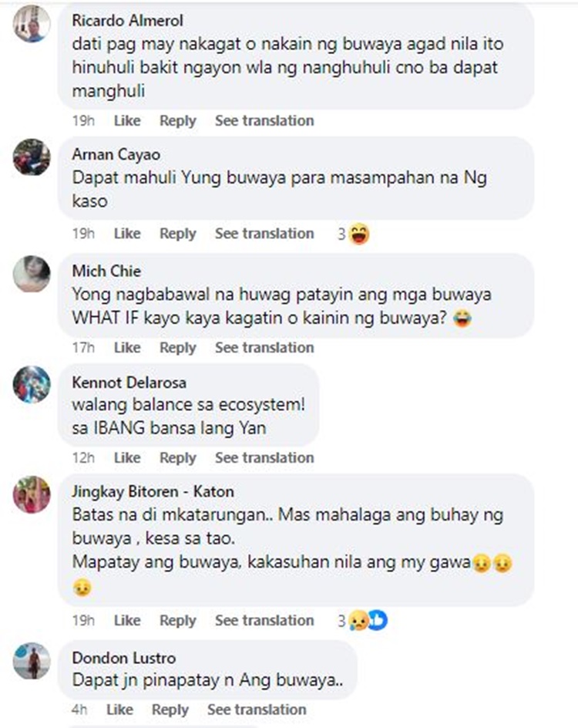
Task: Like Ricardo Almerol's comment
Action: (x=127, y=121)
